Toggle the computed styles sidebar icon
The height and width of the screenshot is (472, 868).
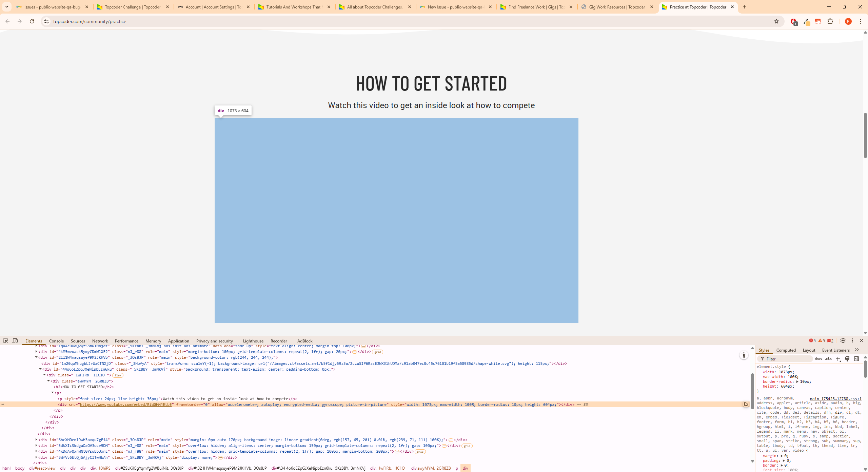(x=856, y=359)
